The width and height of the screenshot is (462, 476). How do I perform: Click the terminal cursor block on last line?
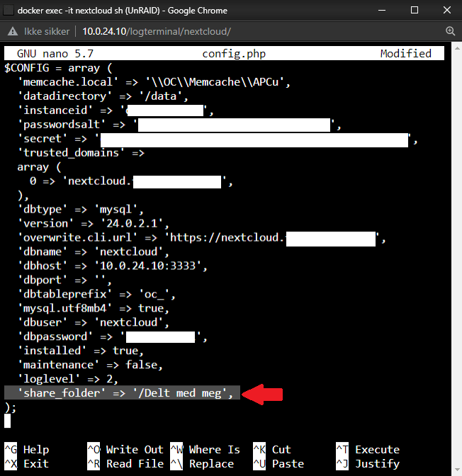tap(7, 421)
